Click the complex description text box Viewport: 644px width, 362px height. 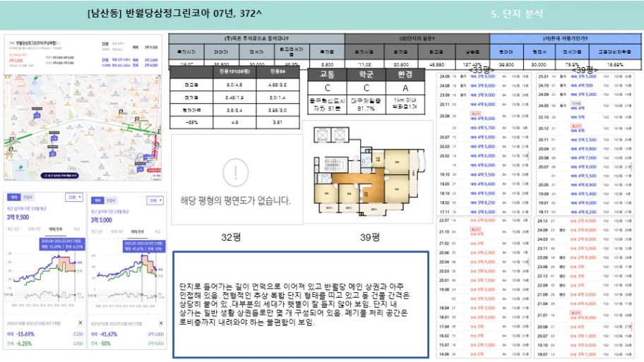click(301, 304)
